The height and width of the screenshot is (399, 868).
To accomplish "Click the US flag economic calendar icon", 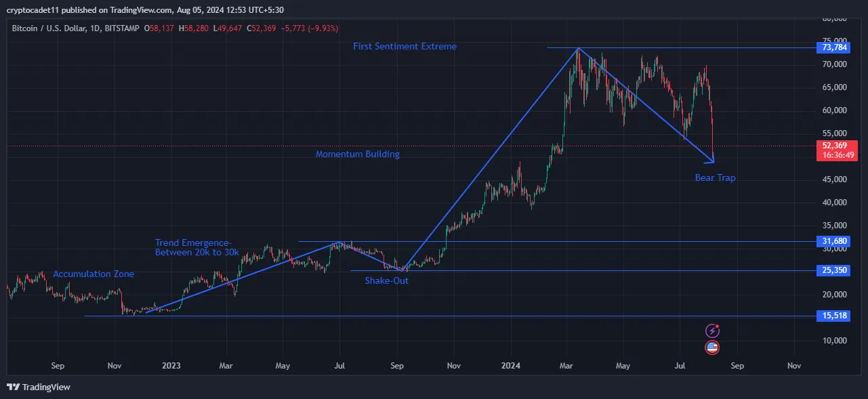I will [711, 347].
